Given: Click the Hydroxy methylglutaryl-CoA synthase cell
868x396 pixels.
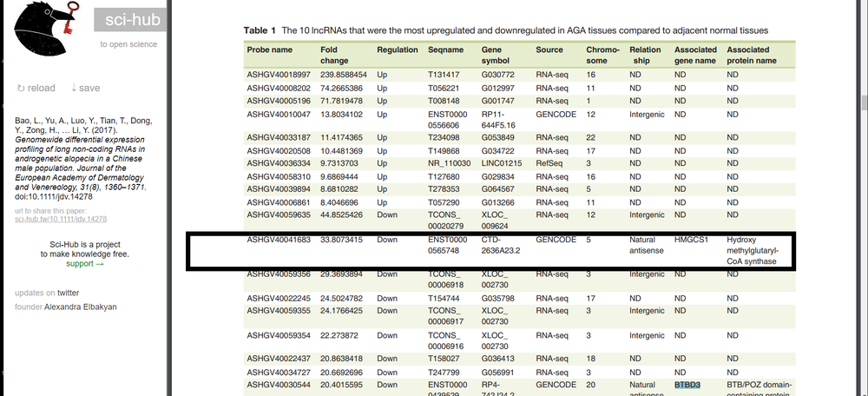Looking at the screenshot, I should point(753,250).
